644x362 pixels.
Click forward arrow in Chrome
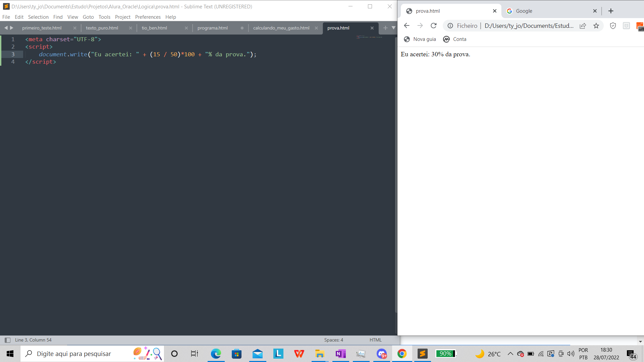(x=420, y=26)
